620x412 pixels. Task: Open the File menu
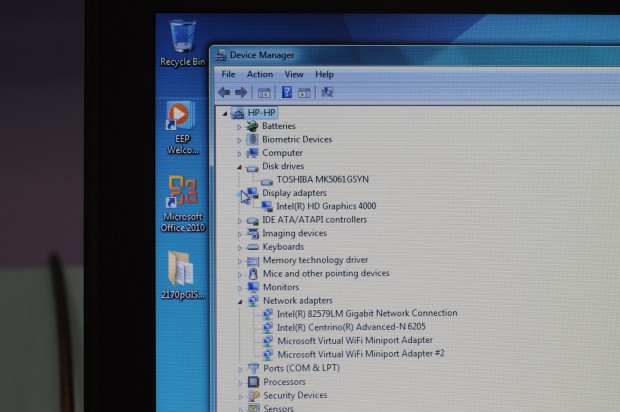pos(228,74)
